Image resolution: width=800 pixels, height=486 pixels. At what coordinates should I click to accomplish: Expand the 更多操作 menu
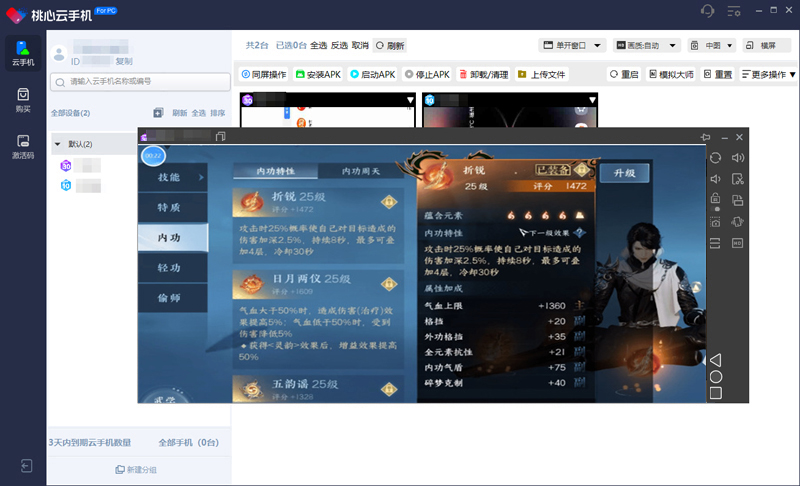click(x=768, y=74)
